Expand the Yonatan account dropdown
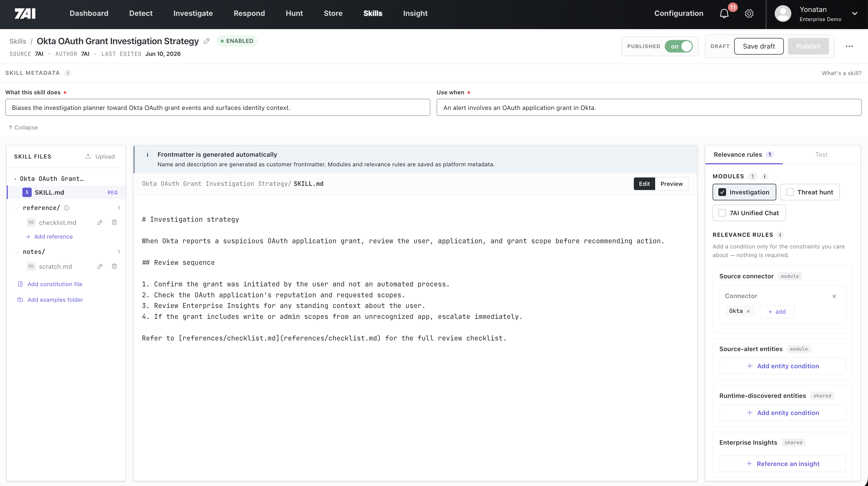This screenshot has height=486, width=868. [x=854, y=14]
